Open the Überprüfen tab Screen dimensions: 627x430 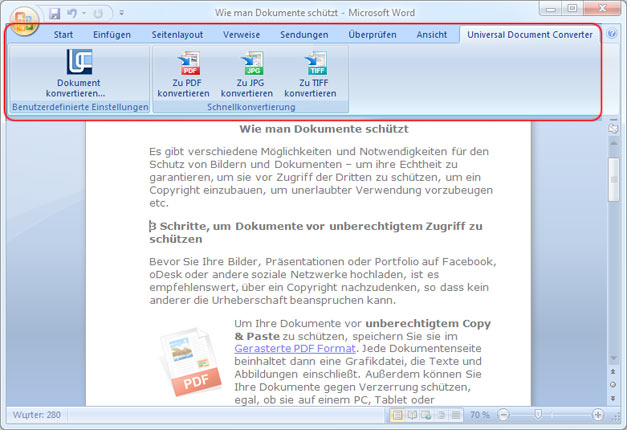[x=372, y=35]
